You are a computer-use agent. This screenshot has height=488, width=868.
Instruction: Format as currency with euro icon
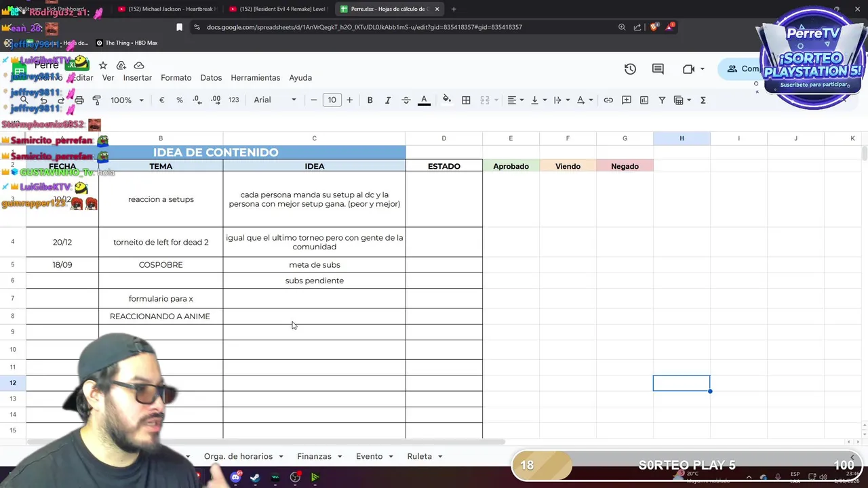[161, 100]
